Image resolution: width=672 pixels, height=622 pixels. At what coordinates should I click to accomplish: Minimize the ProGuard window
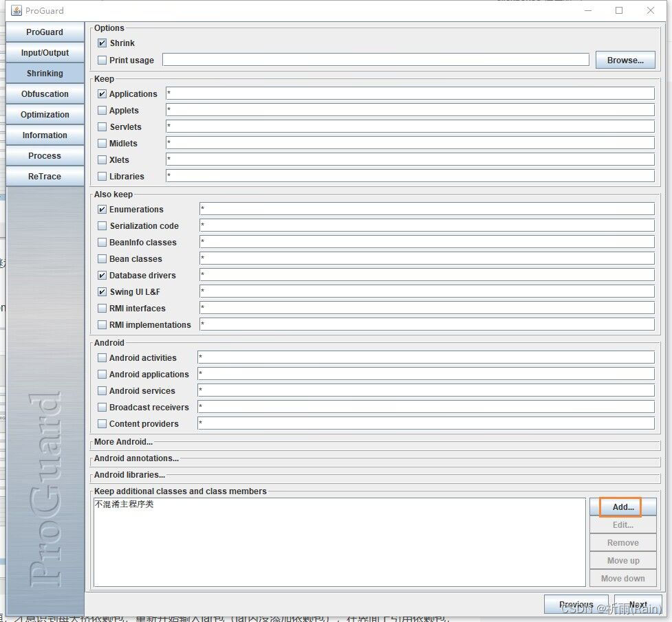(x=588, y=10)
